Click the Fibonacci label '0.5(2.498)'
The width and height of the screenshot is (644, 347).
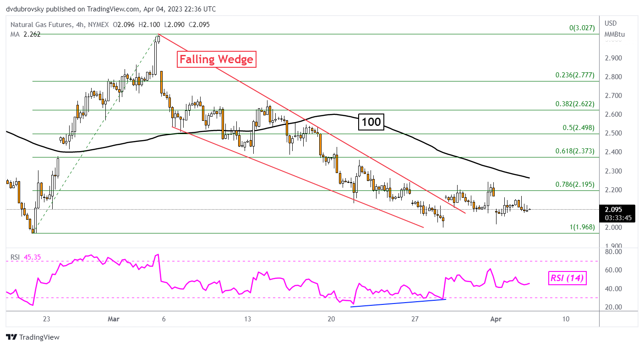click(x=579, y=128)
